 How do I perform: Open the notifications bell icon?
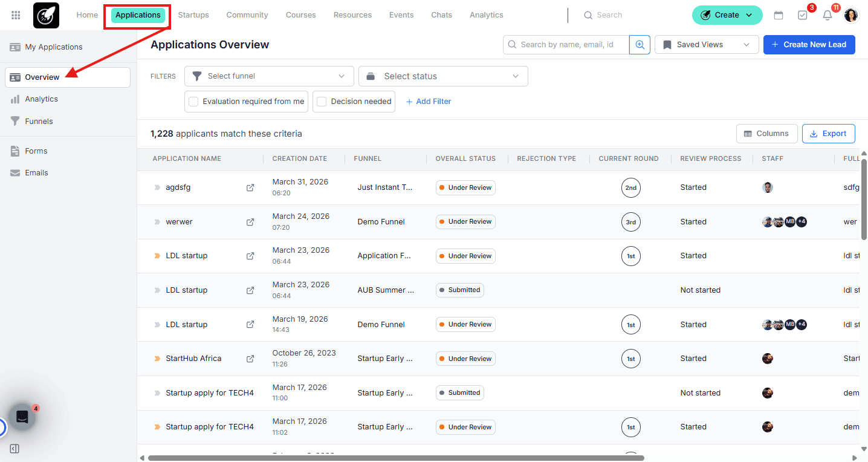[x=828, y=15]
